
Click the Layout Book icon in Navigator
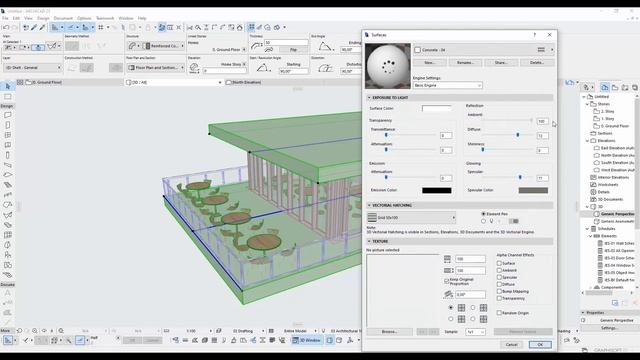point(625,87)
